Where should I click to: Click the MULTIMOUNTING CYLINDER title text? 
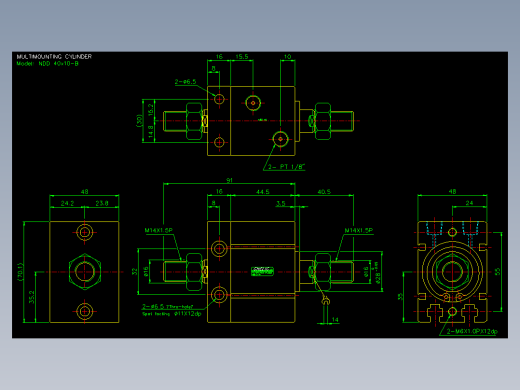coord(54,56)
